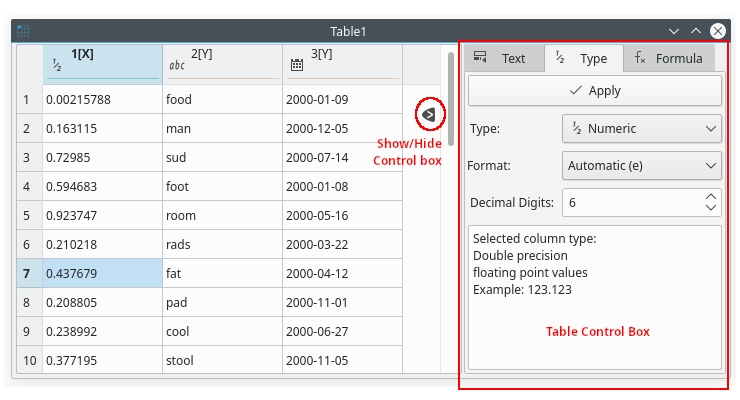Select the cell containing 'stool'
Screen dimensions: 740x400
tap(222, 361)
